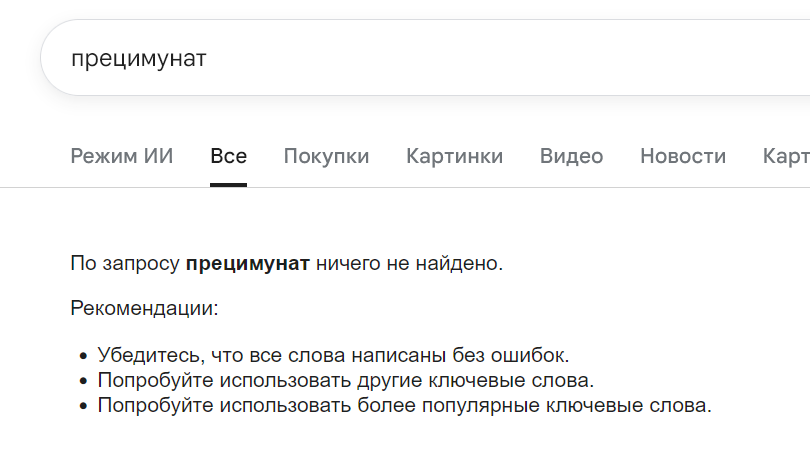
Task: Click the black underline beneath the Все tab
Action: tap(228, 185)
